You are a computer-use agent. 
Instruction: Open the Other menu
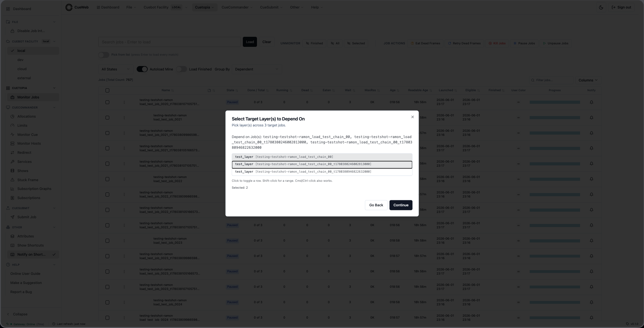tap(297, 7)
